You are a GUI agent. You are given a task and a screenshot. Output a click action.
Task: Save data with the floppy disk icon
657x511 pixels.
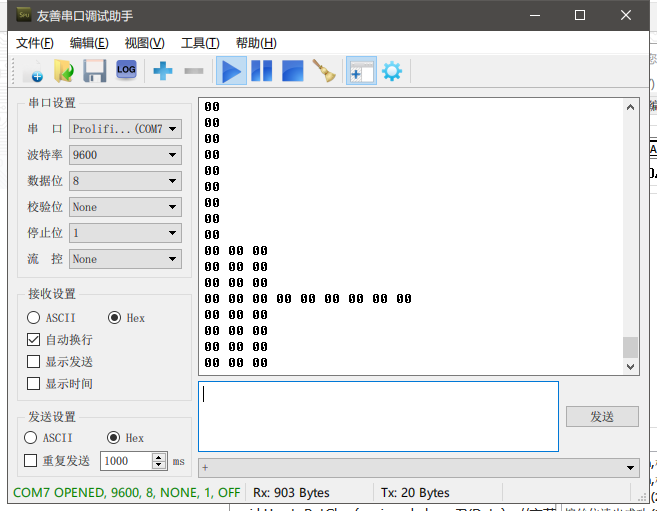tap(95, 71)
